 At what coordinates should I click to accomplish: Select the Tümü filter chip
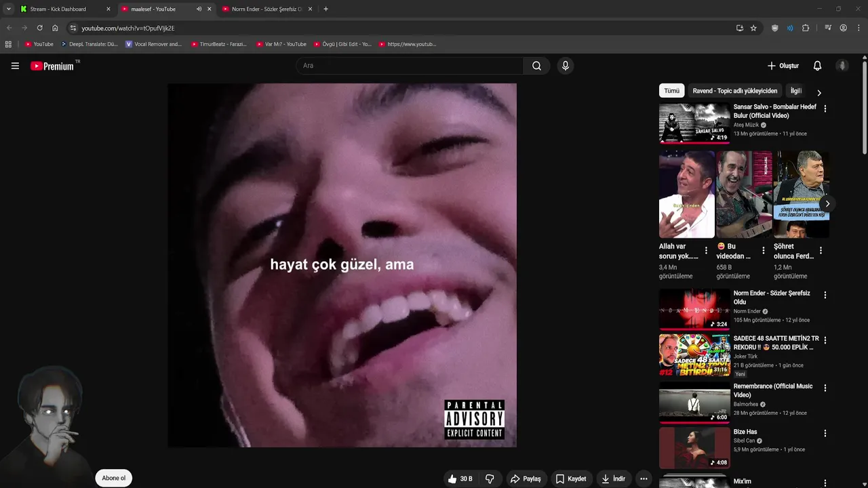(x=671, y=91)
